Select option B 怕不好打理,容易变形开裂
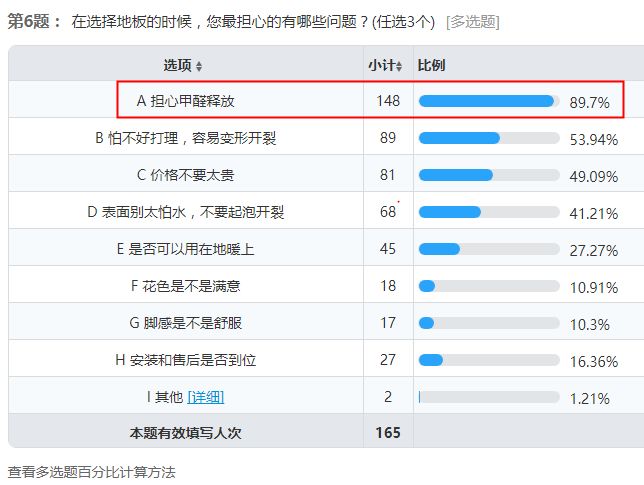The width and height of the screenshot is (644, 485). point(186,138)
